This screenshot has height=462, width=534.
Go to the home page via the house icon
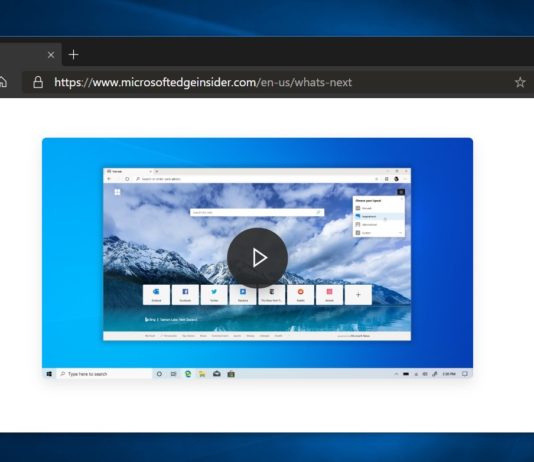coord(2,82)
